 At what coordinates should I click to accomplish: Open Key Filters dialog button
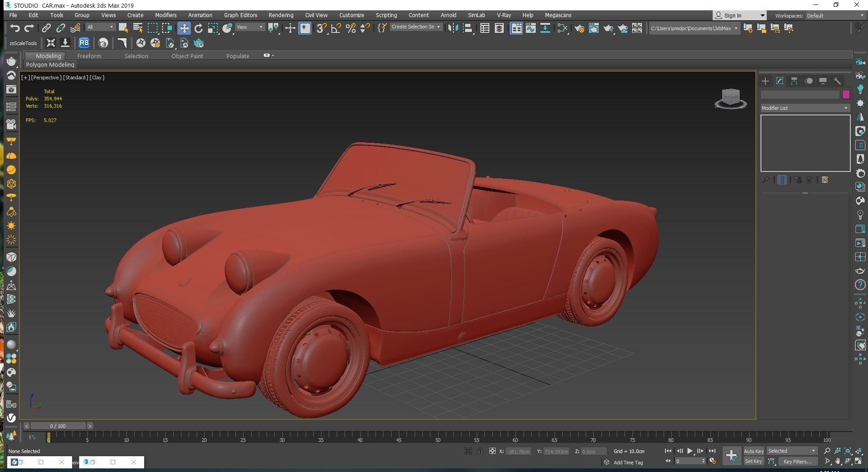(798, 461)
